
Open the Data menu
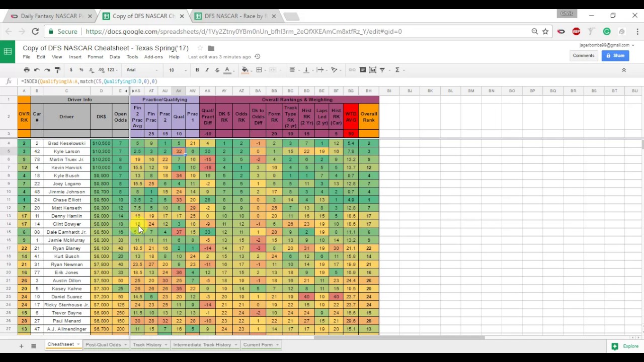pos(115,57)
